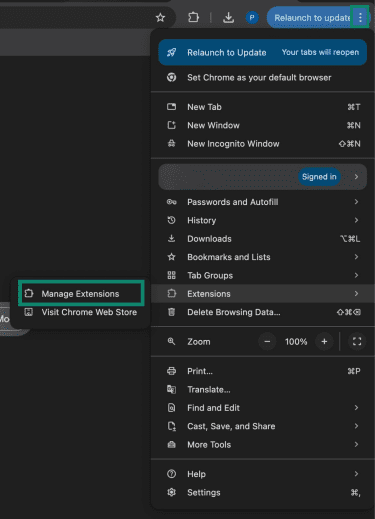The image size is (375, 519).
Task: Click the printer icon
Action: click(171, 371)
